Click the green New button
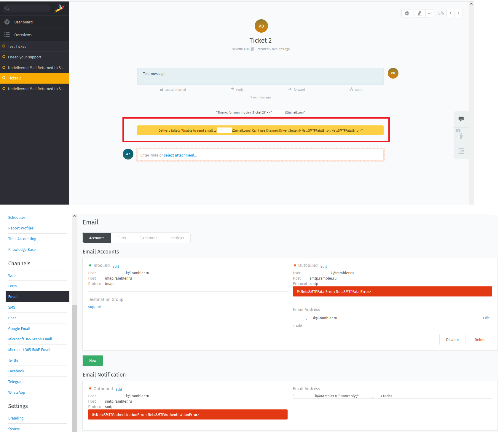504x437 pixels. 93,361
